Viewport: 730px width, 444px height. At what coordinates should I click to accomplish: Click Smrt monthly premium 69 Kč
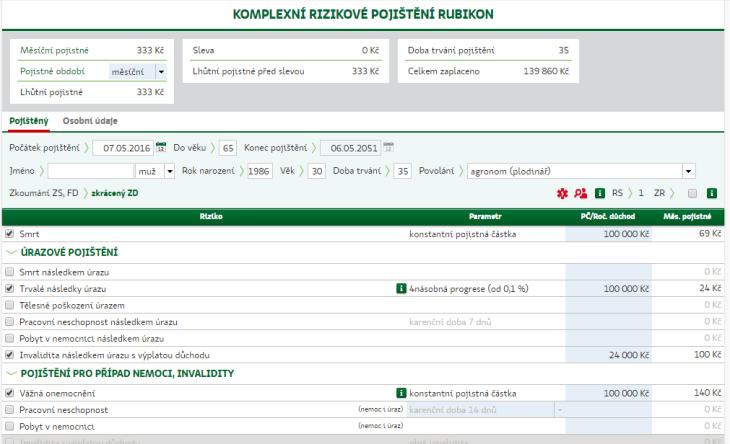pos(710,233)
